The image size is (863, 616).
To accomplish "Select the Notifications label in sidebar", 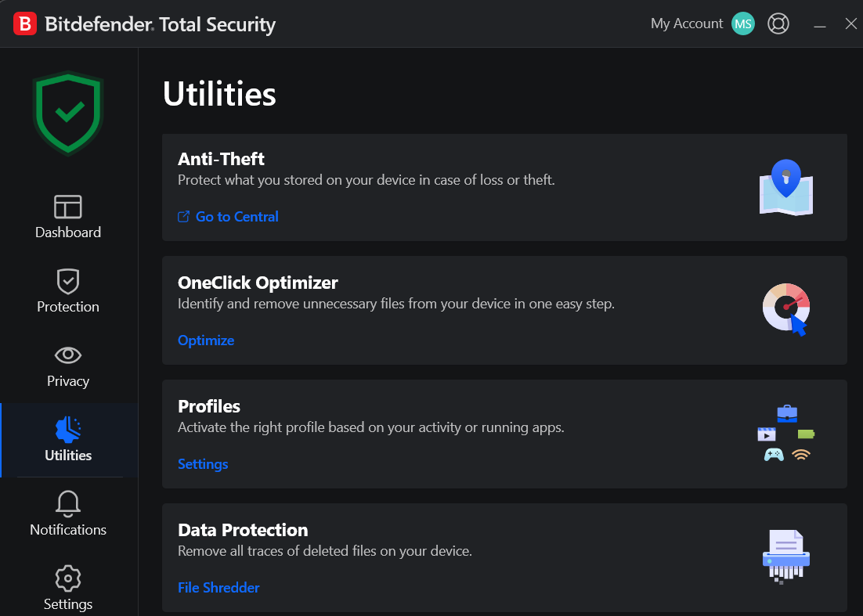I will 68,530.
